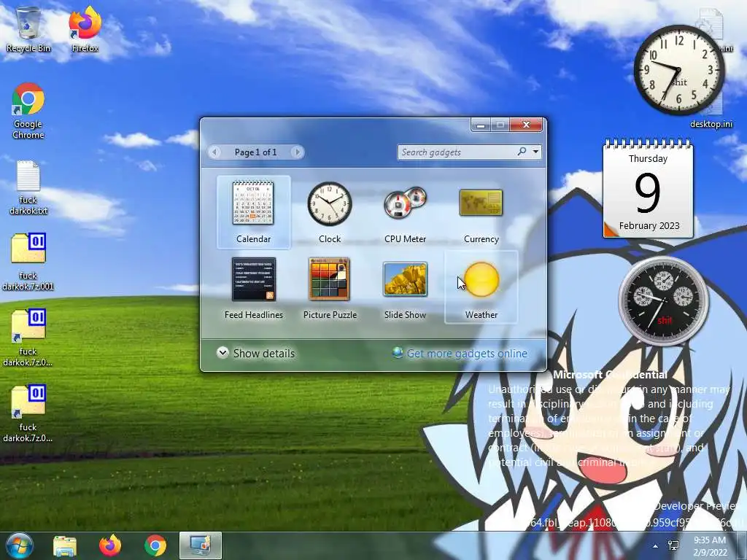Go to the next gadget page arrow
Screen dimensions: 747x560
[298, 152]
